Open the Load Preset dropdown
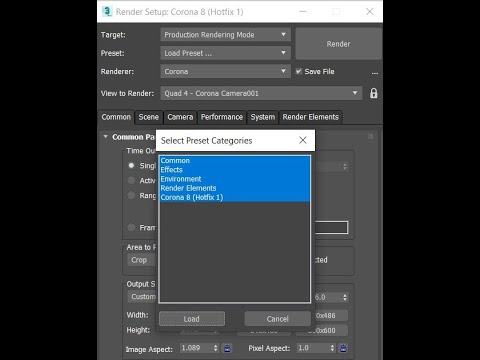 tap(225, 53)
